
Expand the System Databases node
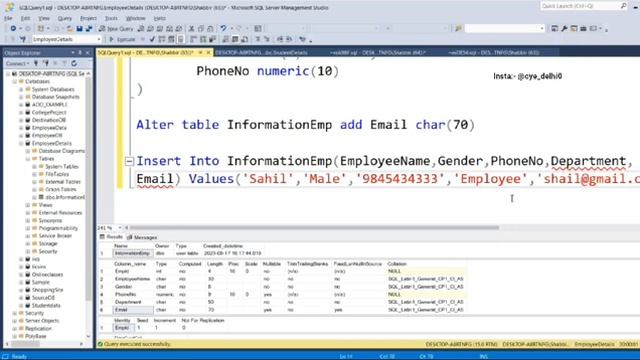(21, 89)
